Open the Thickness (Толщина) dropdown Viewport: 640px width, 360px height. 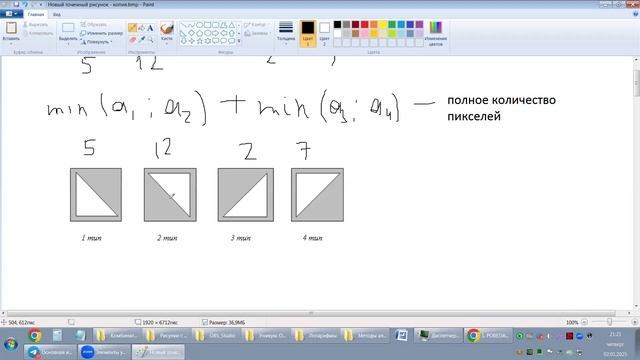286,33
